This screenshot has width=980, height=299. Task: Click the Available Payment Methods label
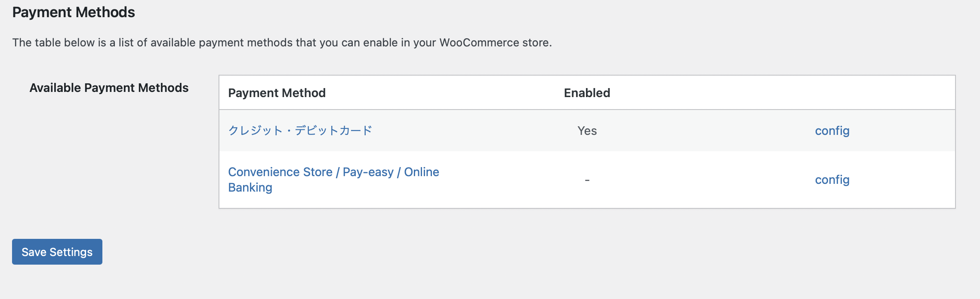point(109,88)
